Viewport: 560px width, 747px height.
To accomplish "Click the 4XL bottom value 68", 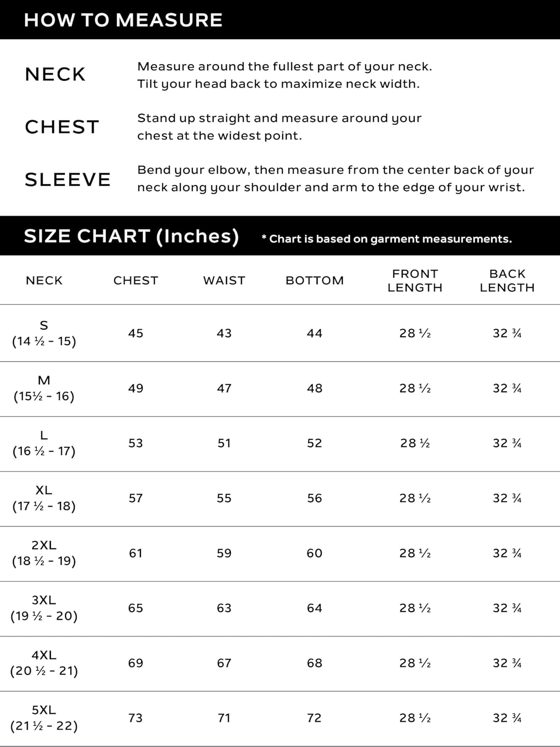I will pos(315,663).
